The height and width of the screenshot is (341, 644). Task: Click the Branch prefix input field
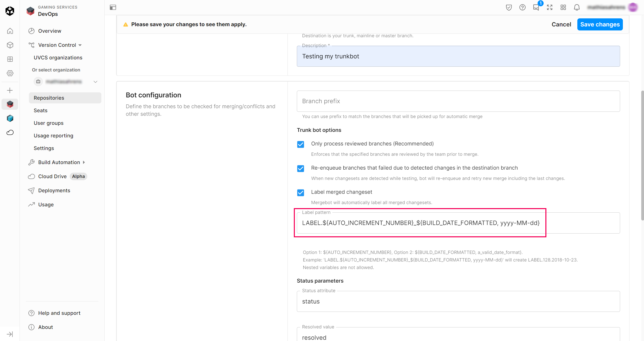tap(458, 101)
